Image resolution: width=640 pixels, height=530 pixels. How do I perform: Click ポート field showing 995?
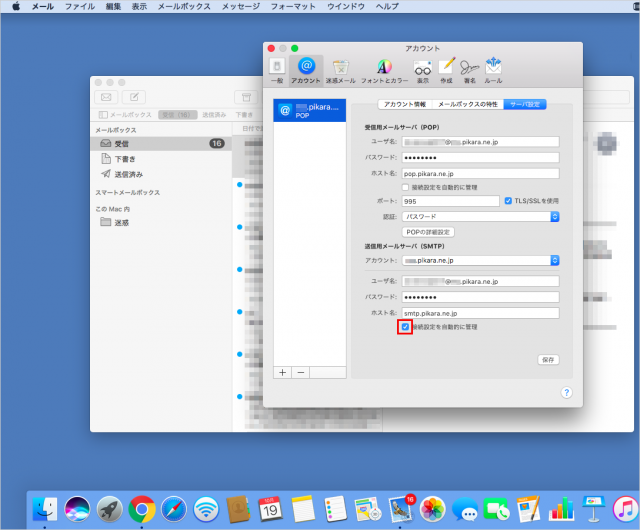(451, 201)
